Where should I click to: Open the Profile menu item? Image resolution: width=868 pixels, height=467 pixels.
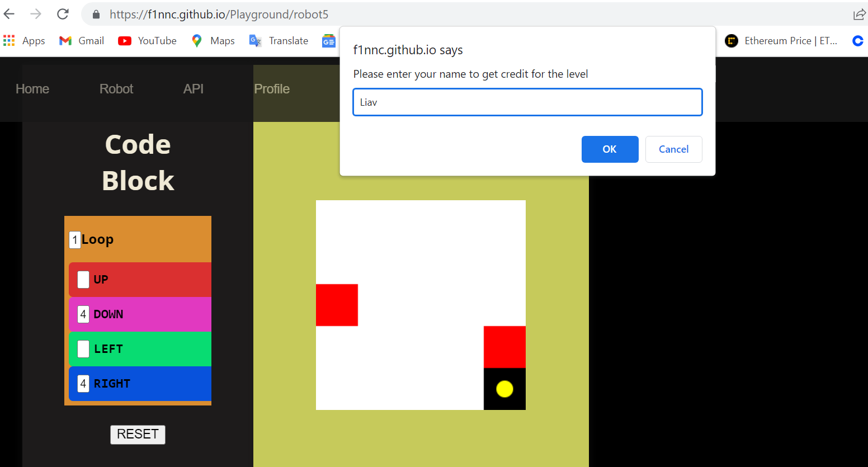(x=272, y=88)
